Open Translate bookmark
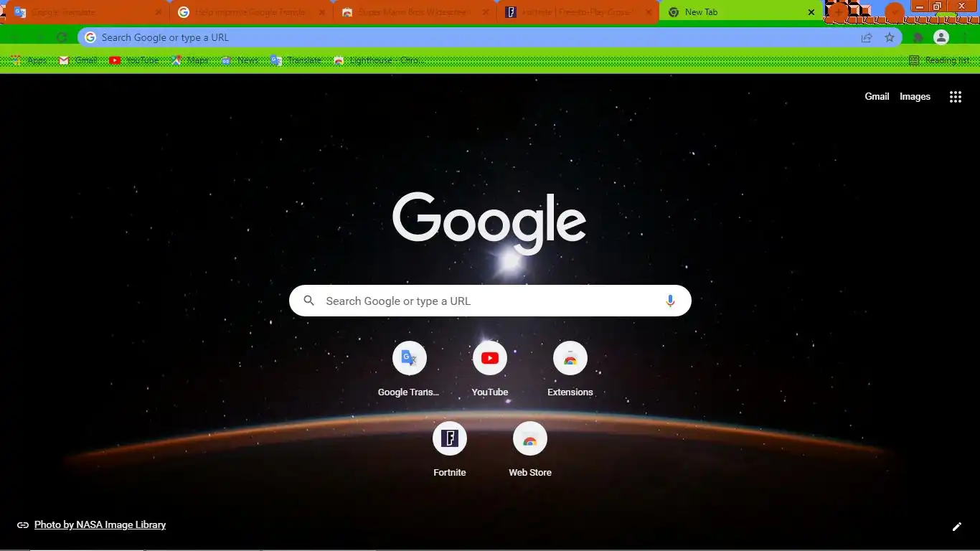The width and height of the screenshot is (980, 551). (296, 60)
